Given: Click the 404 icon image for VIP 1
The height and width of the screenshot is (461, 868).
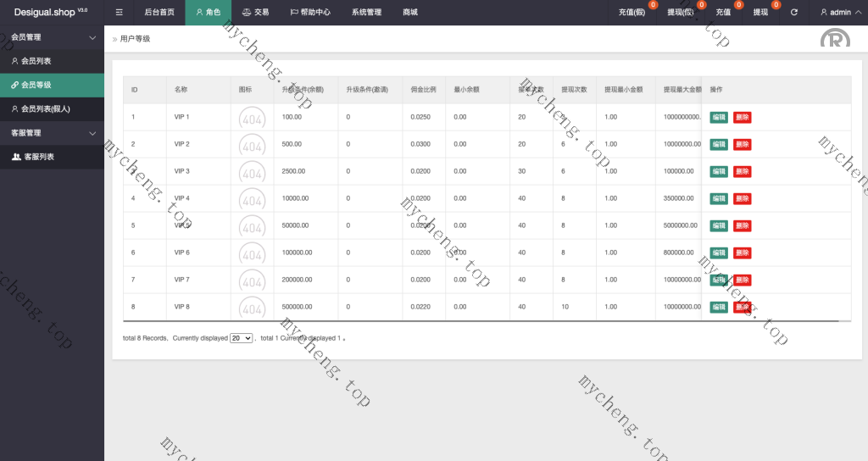Looking at the screenshot, I should point(252,118).
